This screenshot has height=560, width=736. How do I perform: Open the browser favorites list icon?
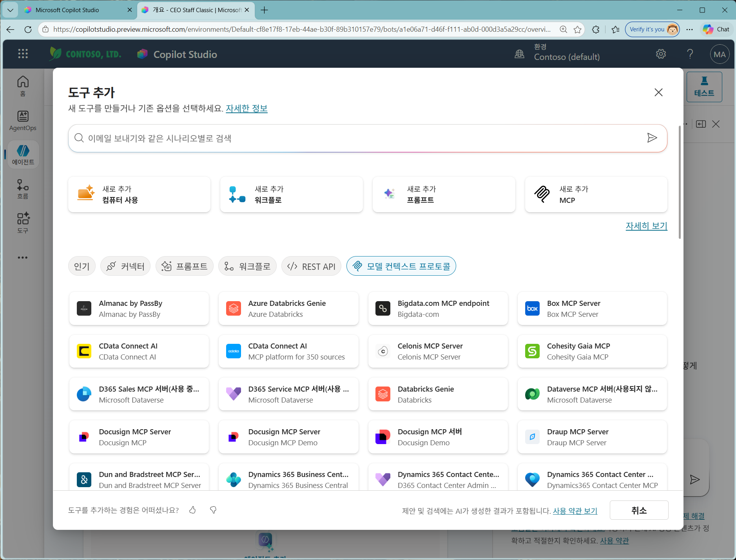pos(615,29)
